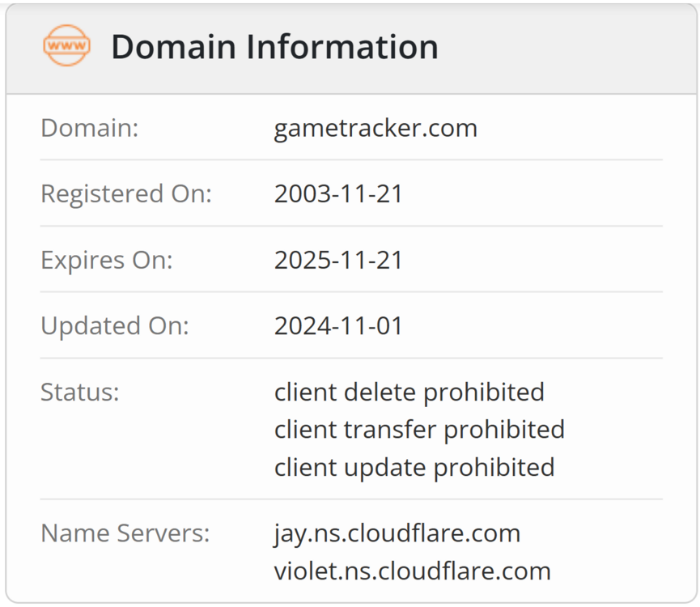This screenshot has height=607, width=700.
Task: Select the Expires On: label
Action: coord(107,260)
